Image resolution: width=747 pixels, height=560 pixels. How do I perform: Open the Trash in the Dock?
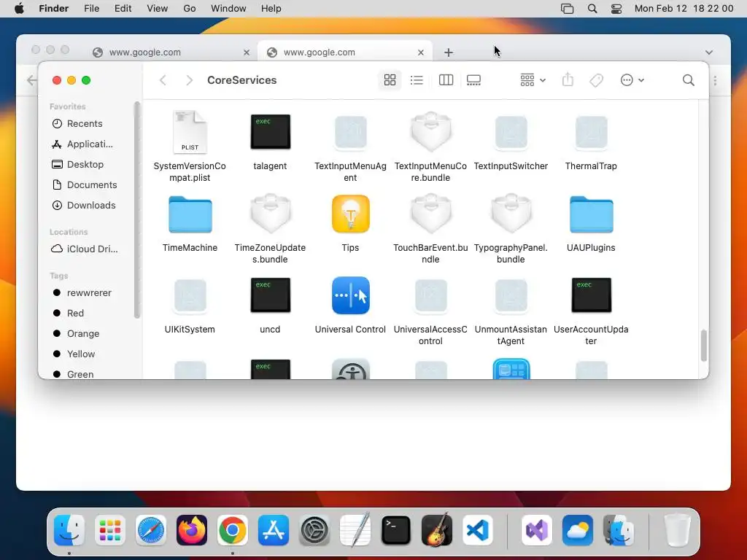(x=677, y=530)
